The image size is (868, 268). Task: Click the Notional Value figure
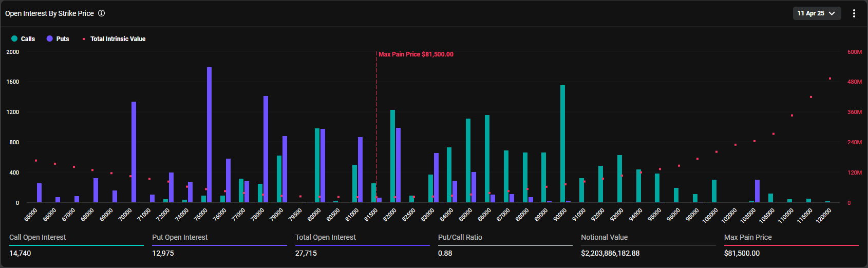point(610,253)
